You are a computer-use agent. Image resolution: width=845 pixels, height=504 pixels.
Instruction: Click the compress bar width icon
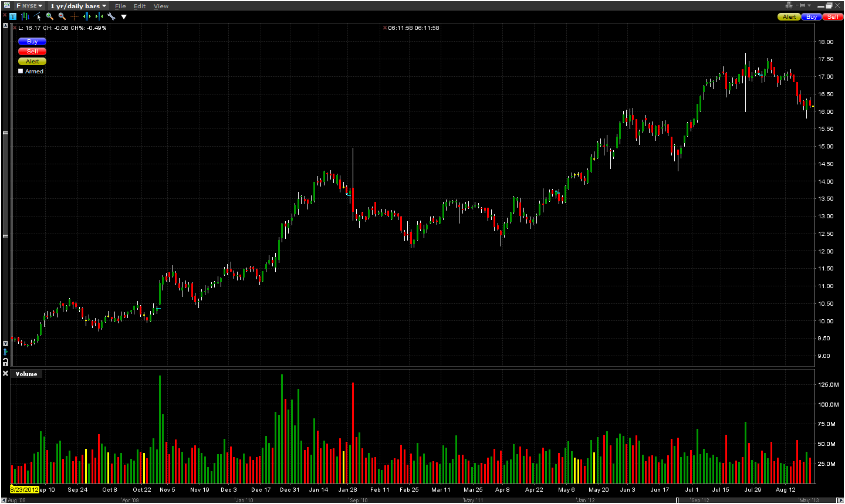click(x=99, y=16)
